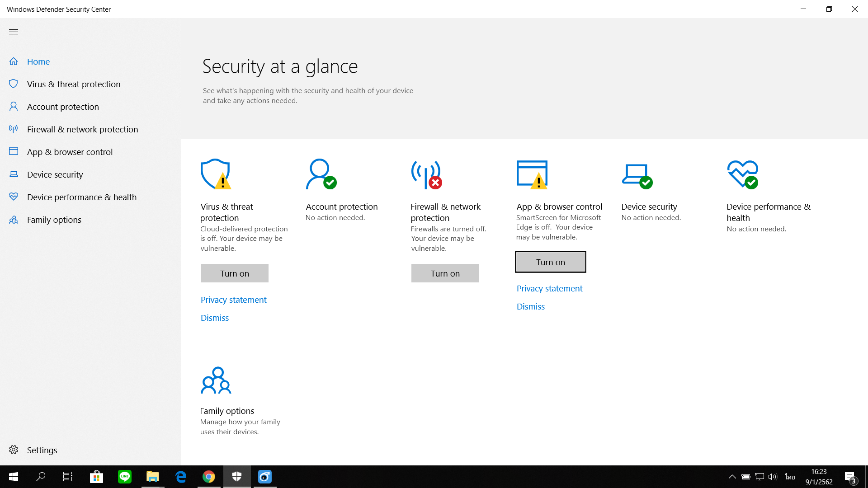Click the person icon for Account protection in sidebar
This screenshot has width=868, height=488.
point(14,107)
